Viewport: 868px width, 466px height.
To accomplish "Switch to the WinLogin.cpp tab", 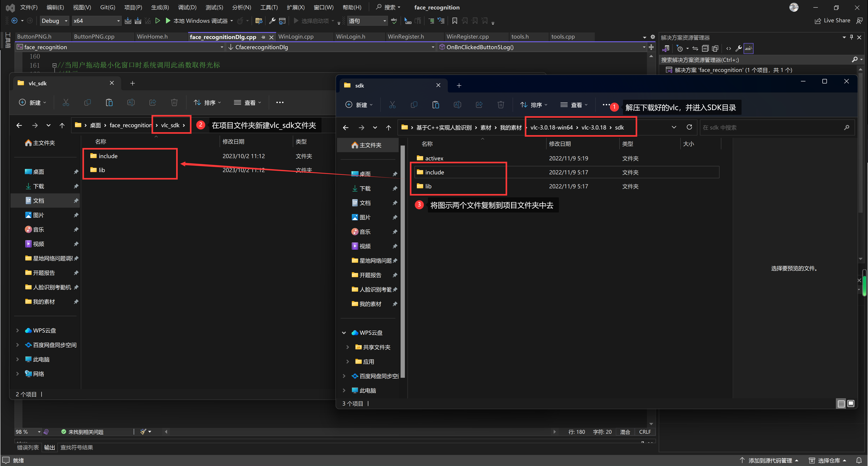I will coord(296,37).
